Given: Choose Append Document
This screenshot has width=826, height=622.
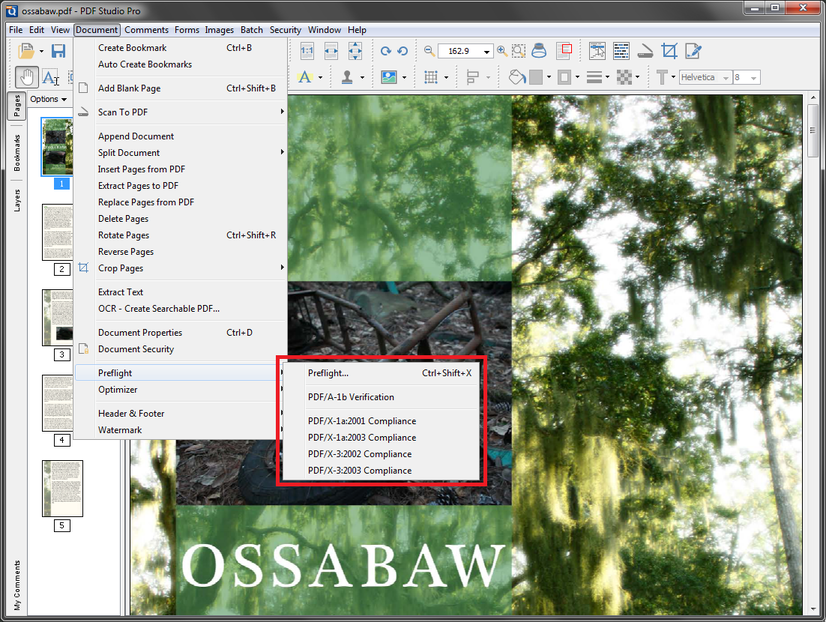Looking at the screenshot, I should tap(181, 136).
